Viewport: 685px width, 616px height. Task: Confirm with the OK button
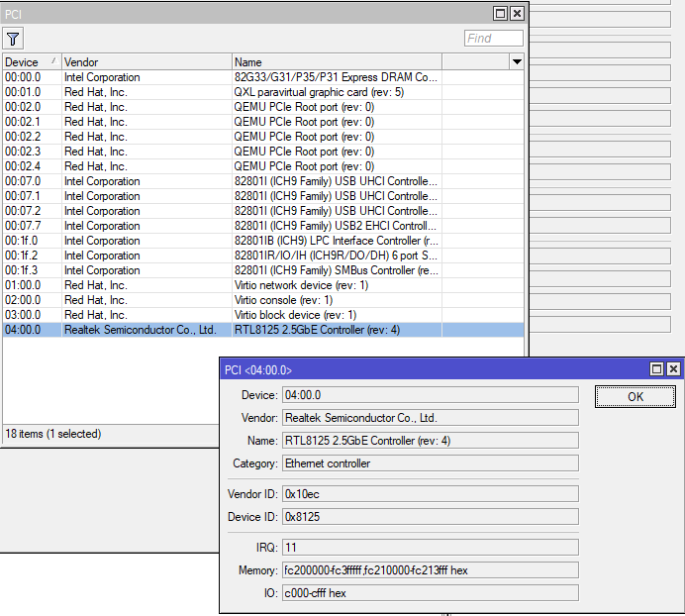(x=636, y=397)
